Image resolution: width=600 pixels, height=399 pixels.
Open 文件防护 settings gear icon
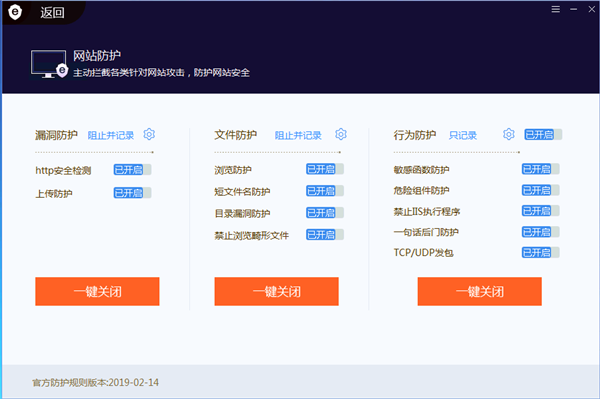pyautogui.click(x=341, y=134)
